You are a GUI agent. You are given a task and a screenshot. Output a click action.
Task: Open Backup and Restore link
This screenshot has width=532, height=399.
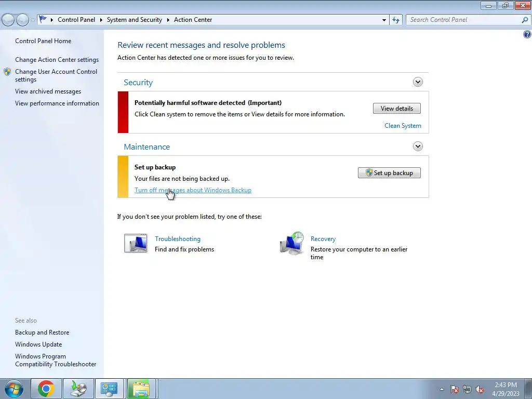[42, 332]
